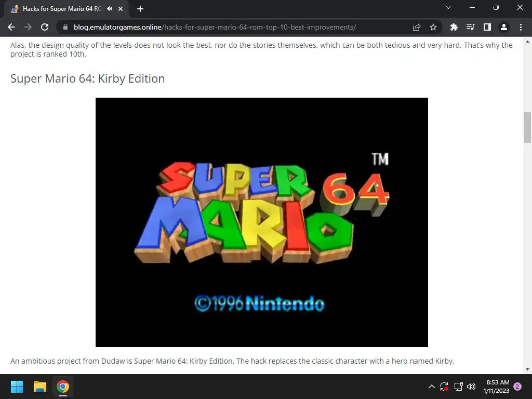This screenshot has height=399, width=532.
Task: Go back to the previous page
Action: tap(11, 27)
